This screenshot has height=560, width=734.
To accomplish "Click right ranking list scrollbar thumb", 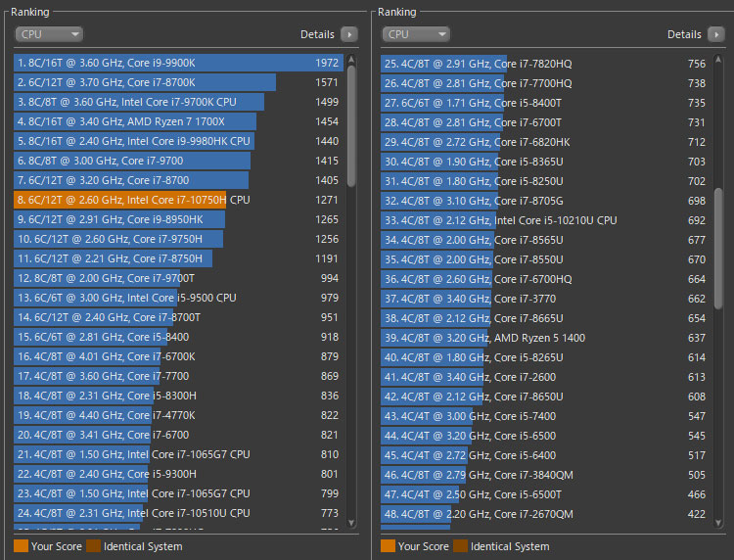I will 718,248.
